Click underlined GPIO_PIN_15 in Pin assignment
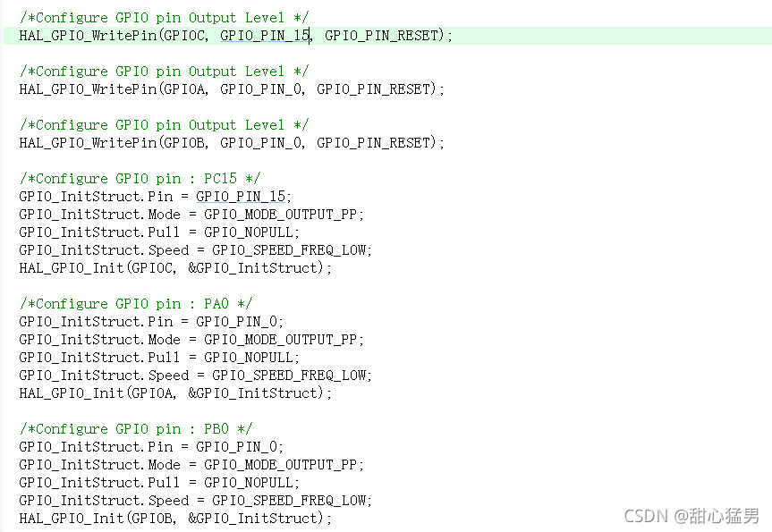Screen dimensions: 772x532 (x=241, y=197)
